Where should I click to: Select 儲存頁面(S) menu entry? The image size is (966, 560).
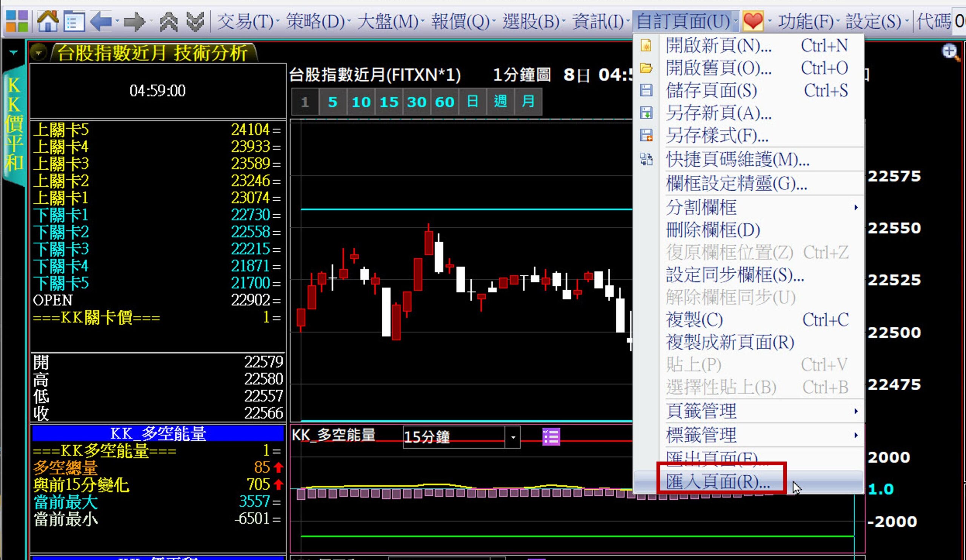click(711, 91)
